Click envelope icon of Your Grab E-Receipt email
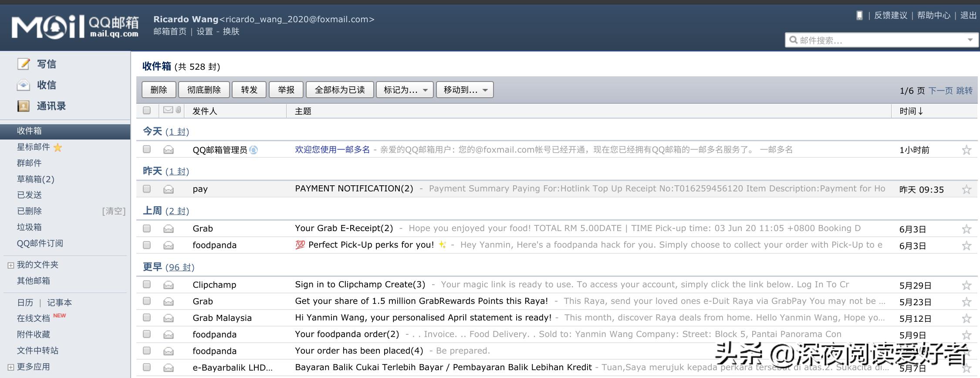 tap(169, 229)
